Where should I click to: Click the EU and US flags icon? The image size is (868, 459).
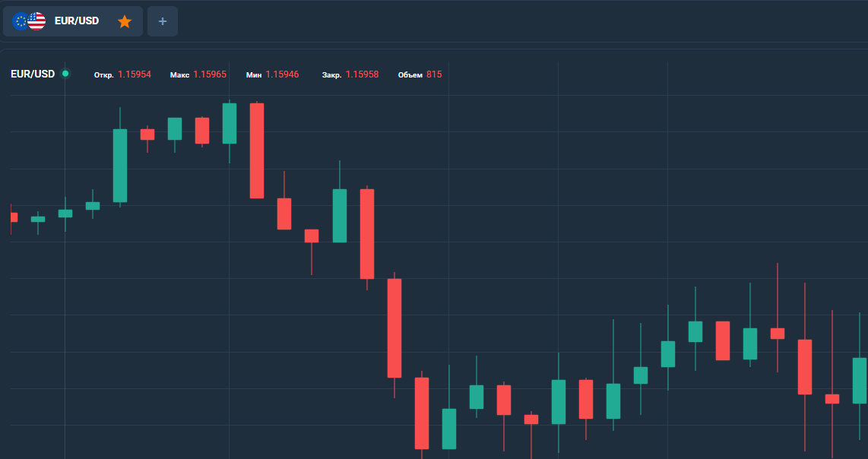30,21
